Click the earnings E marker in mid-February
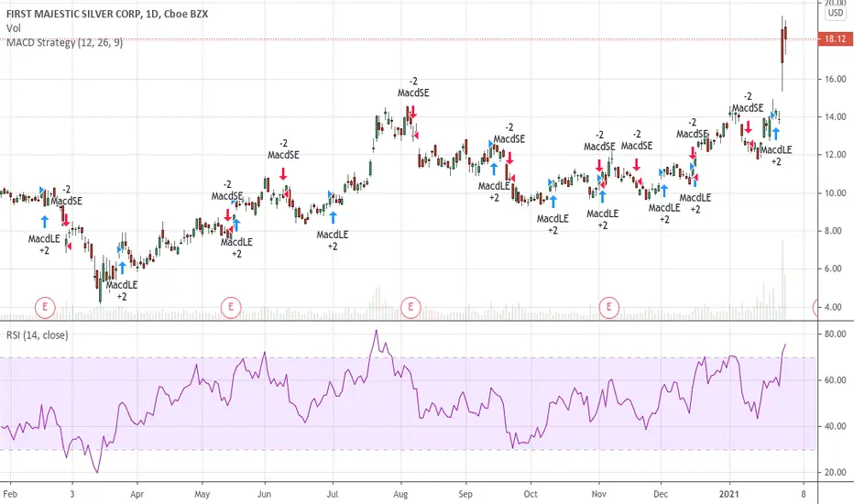854x504 pixels. coord(45,307)
